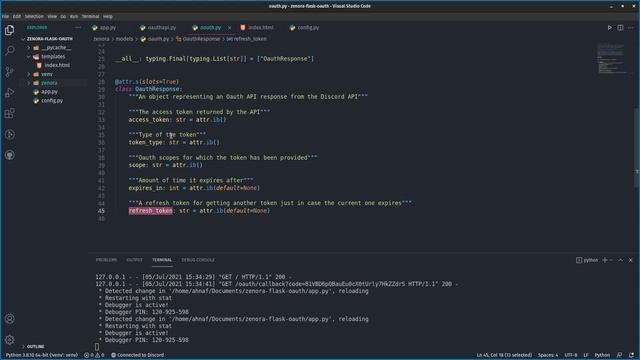Screen dimensions: 640x360
Task: Open errors and warnings count in status bar
Action: (94, 355)
